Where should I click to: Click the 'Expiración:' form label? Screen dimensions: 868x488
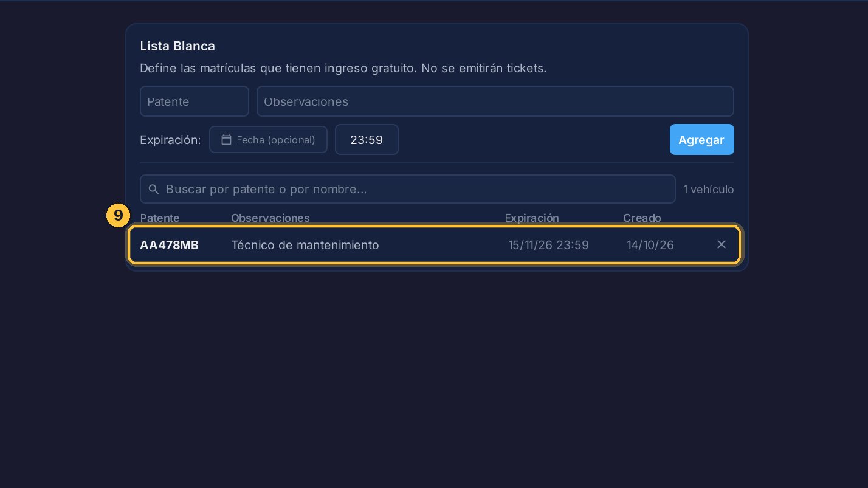point(170,140)
